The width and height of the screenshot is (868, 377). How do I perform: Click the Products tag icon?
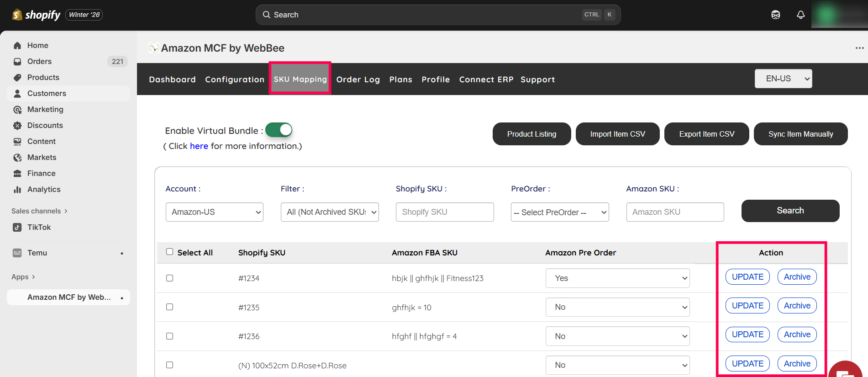click(17, 78)
